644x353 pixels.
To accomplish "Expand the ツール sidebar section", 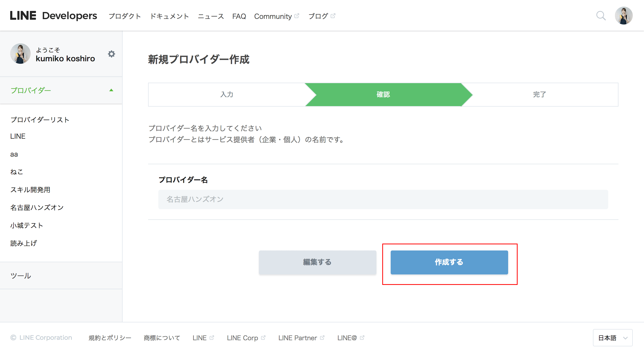I will point(21,276).
